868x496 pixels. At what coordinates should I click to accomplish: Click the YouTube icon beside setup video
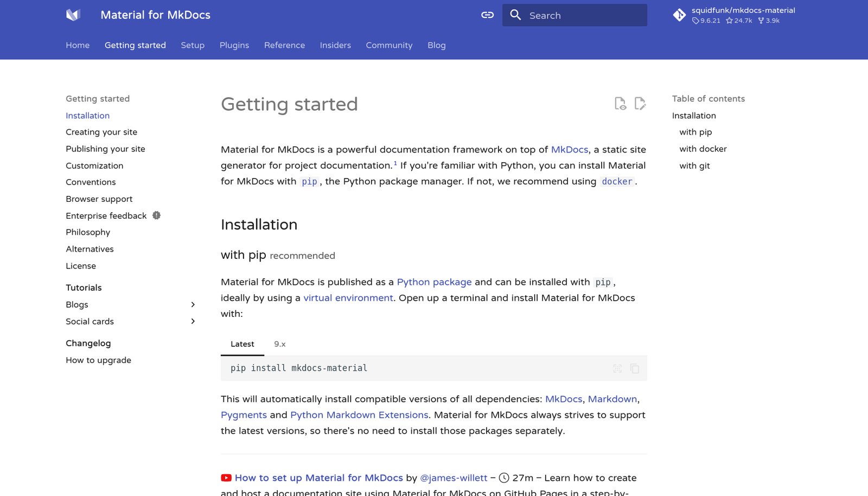click(x=226, y=478)
